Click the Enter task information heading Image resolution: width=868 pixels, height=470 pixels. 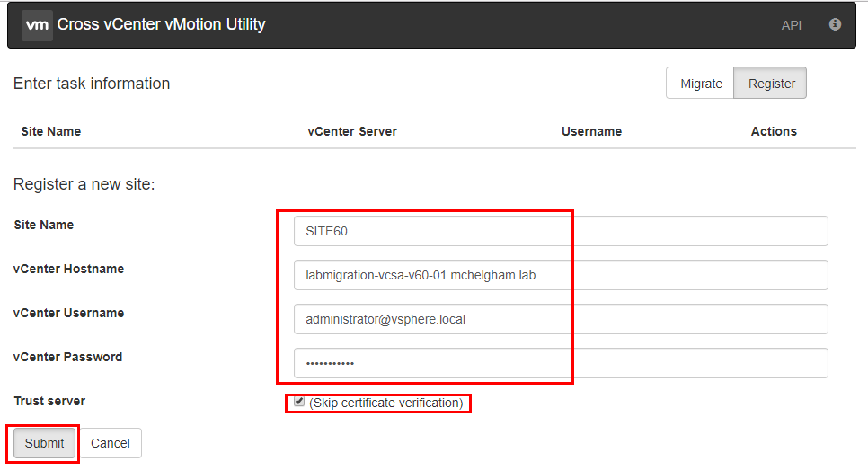coord(92,84)
